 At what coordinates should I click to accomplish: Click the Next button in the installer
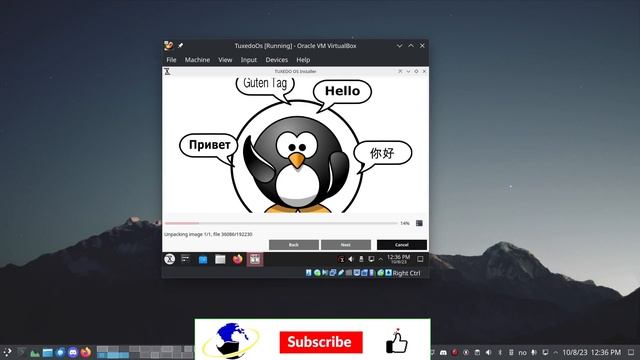tap(346, 244)
